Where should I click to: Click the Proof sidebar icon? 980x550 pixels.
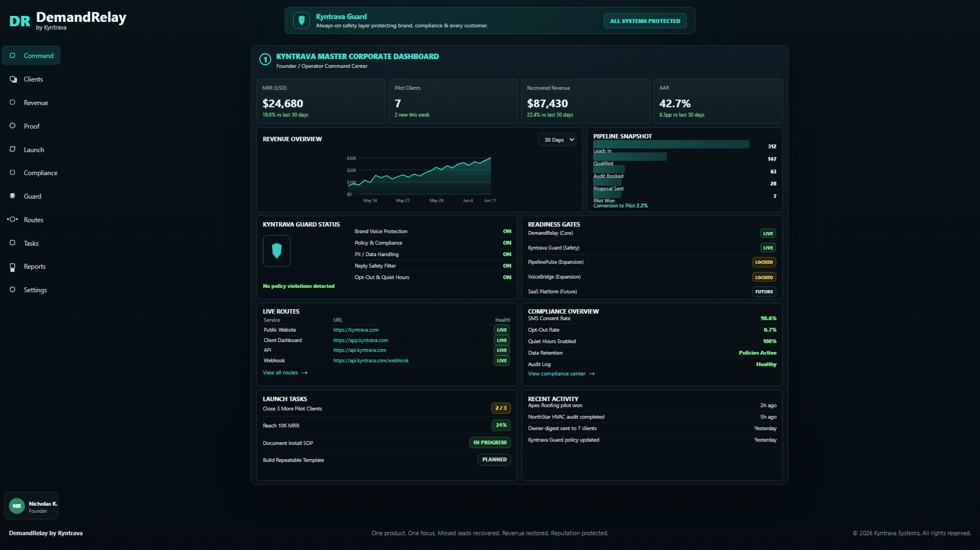pyautogui.click(x=13, y=126)
